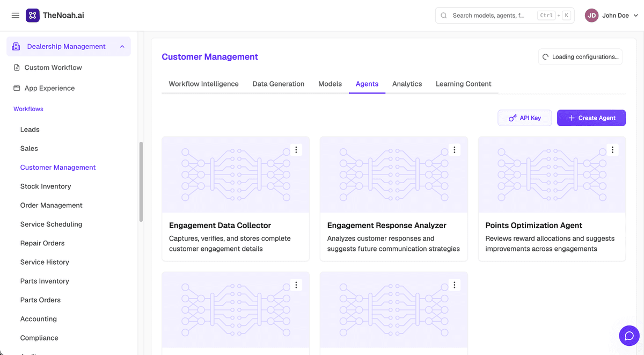Image resolution: width=644 pixels, height=355 pixels.
Task: Select Customer Management workflow
Action: [58, 168]
